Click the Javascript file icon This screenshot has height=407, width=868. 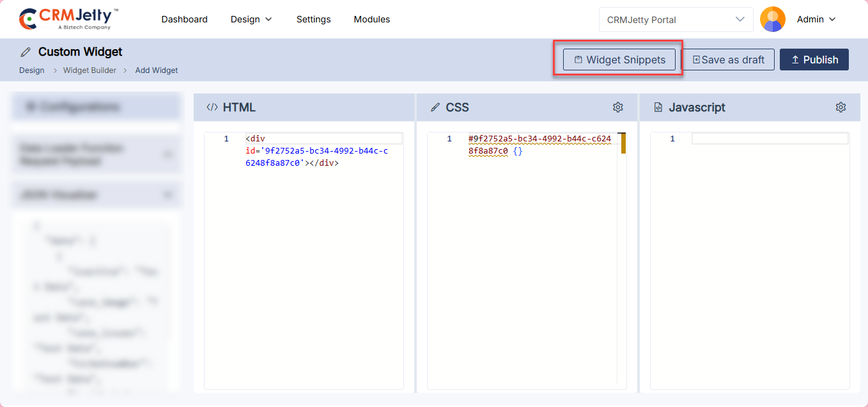[658, 108]
